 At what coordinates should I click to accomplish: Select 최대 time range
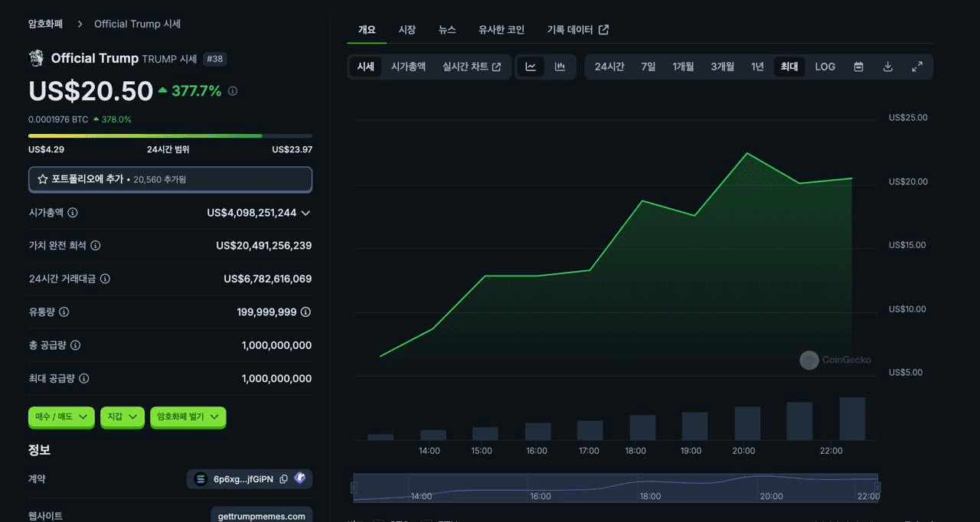pyautogui.click(x=789, y=67)
